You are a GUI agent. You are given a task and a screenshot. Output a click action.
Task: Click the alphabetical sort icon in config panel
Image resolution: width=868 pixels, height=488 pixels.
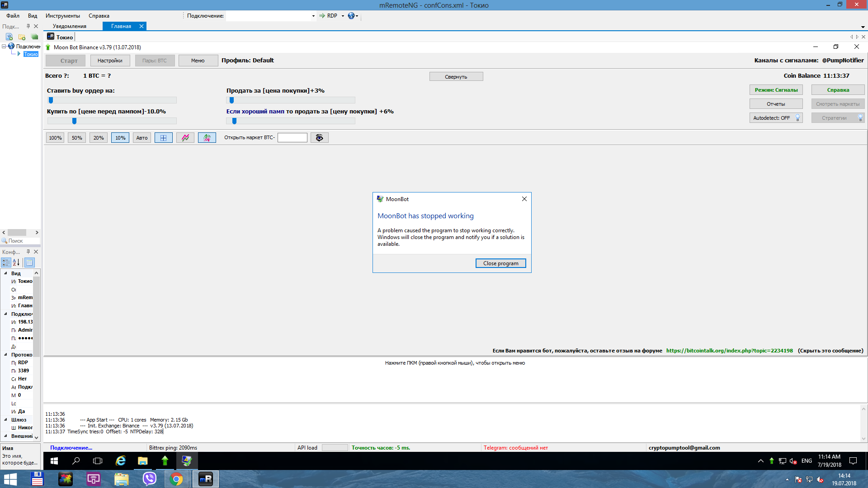(x=16, y=263)
